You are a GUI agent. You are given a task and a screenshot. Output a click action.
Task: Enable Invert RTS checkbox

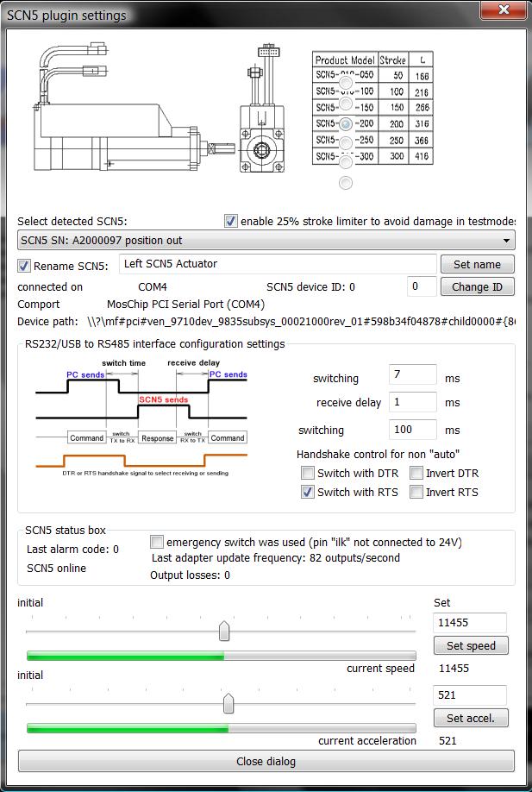coord(416,492)
